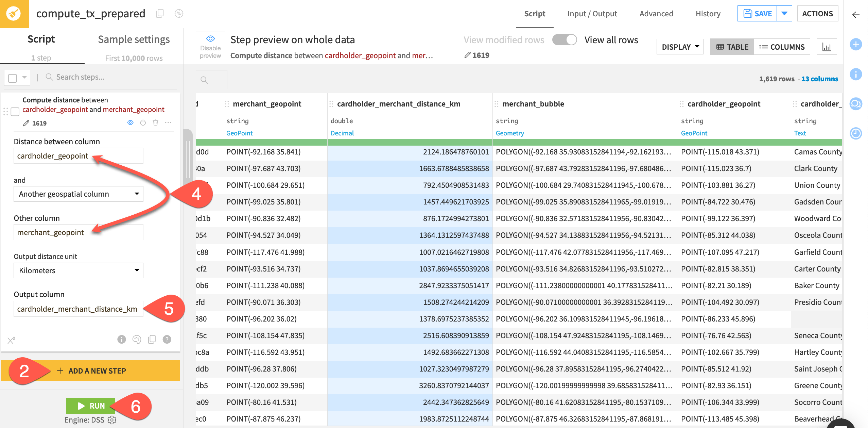The width and height of the screenshot is (868, 428).
Task: Open the Sample settings tab
Action: (134, 40)
